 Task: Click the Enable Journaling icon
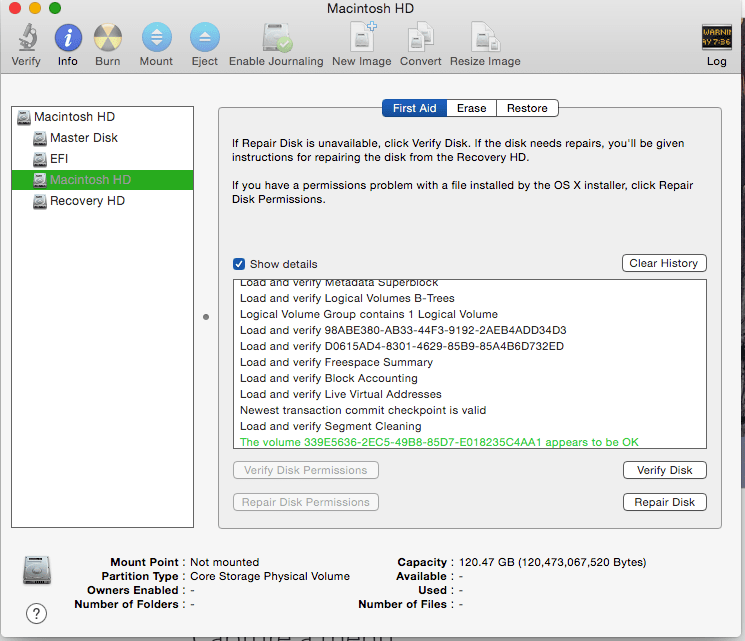tap(277, 37)
